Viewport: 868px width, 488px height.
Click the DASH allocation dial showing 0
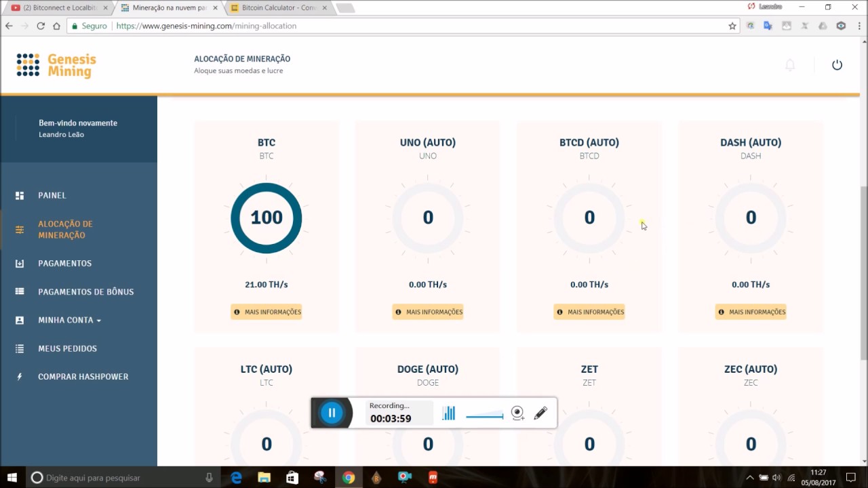click(751, 218)
